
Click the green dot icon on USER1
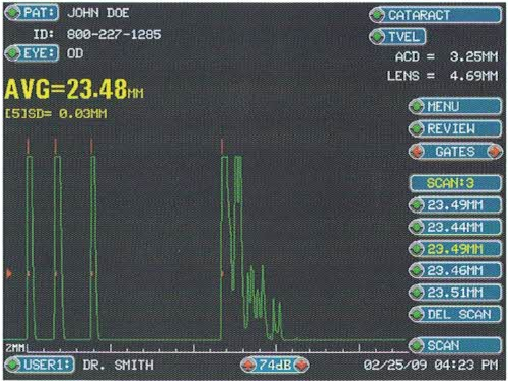click(13, 365)
